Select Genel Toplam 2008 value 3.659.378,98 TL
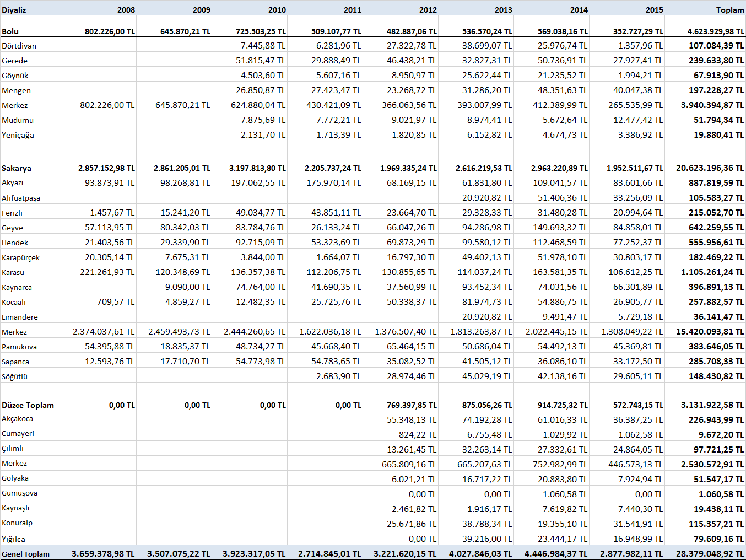Image resolution: width=746 pixels, height=560 pixels. point(104,553)
